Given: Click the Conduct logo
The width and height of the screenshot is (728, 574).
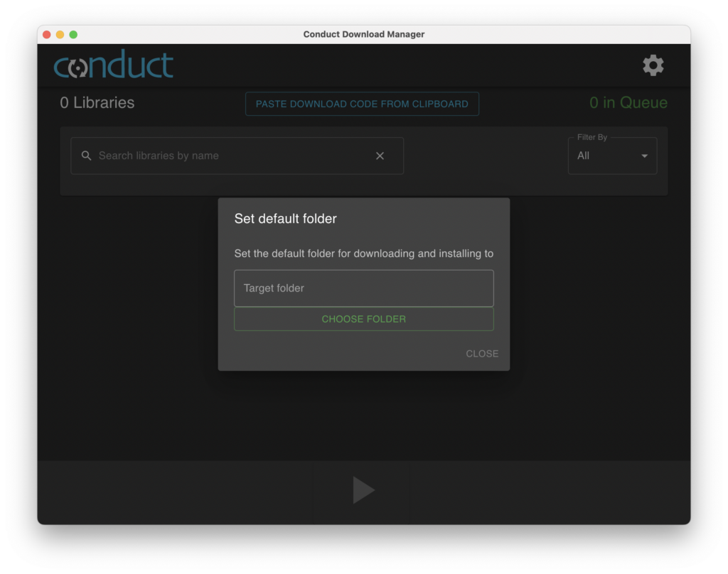Looking at the screenshot, I should [114, 65].
